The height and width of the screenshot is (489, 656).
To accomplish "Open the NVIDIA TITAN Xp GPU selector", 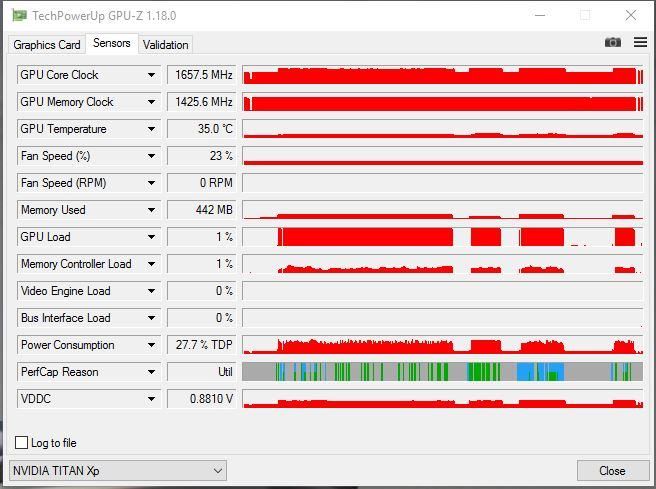I will click(118, 471).
